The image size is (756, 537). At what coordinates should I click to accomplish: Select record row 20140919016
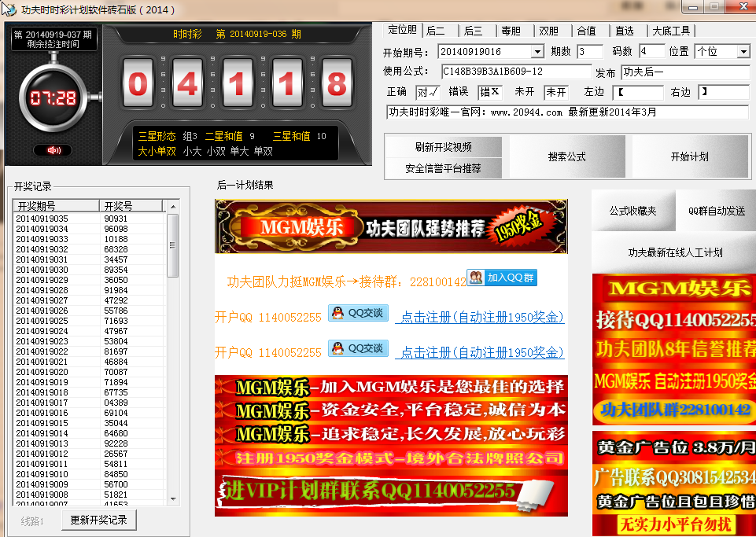point(90,413)
